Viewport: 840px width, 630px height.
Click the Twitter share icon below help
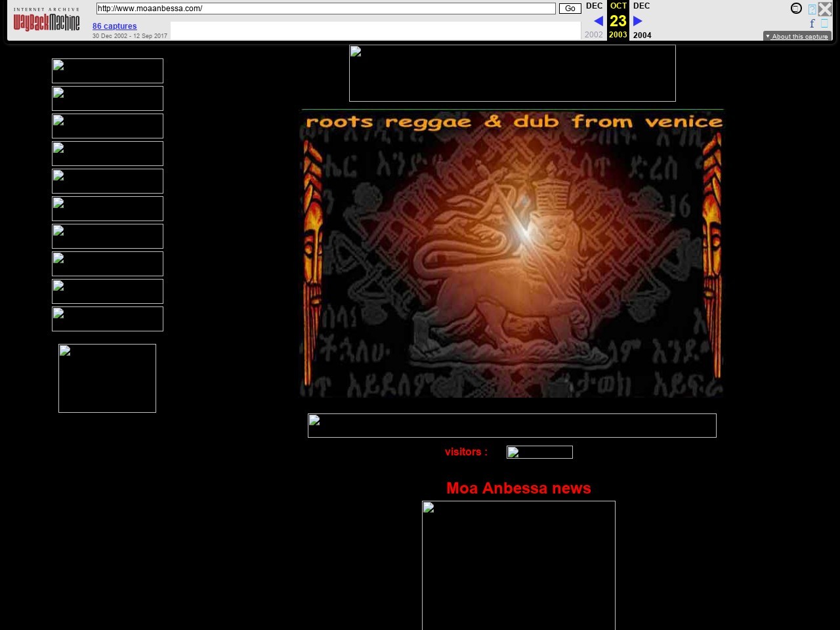point(824,24)
